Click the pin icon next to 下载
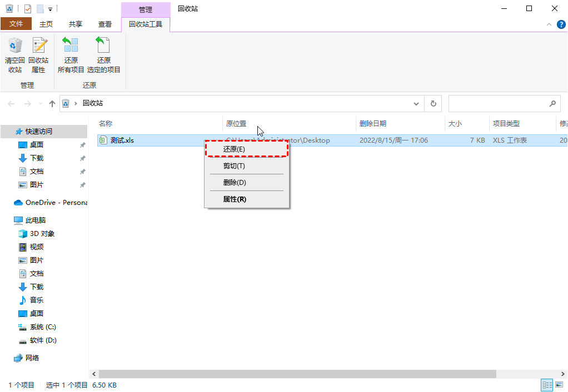The width and height of the screenshot is (568, 392). click(x=83, y=158)
